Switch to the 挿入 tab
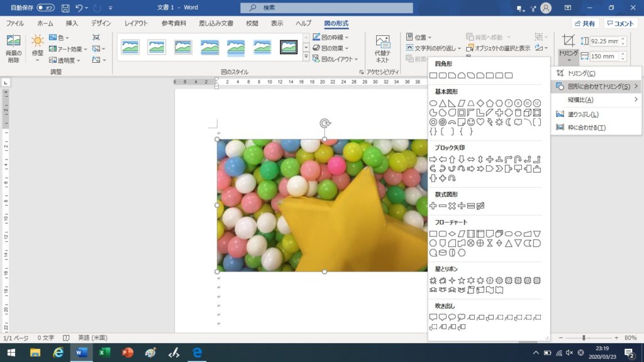 (x=72, y=23)
